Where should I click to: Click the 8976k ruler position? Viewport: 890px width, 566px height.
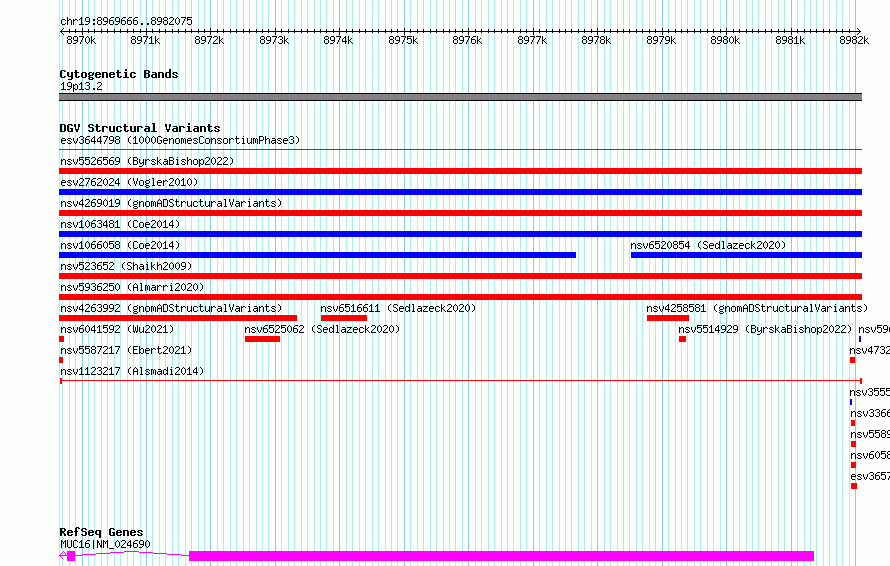point(467,40)
